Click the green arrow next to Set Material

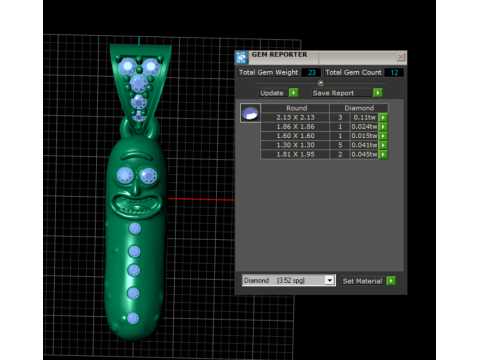[391, 281]
